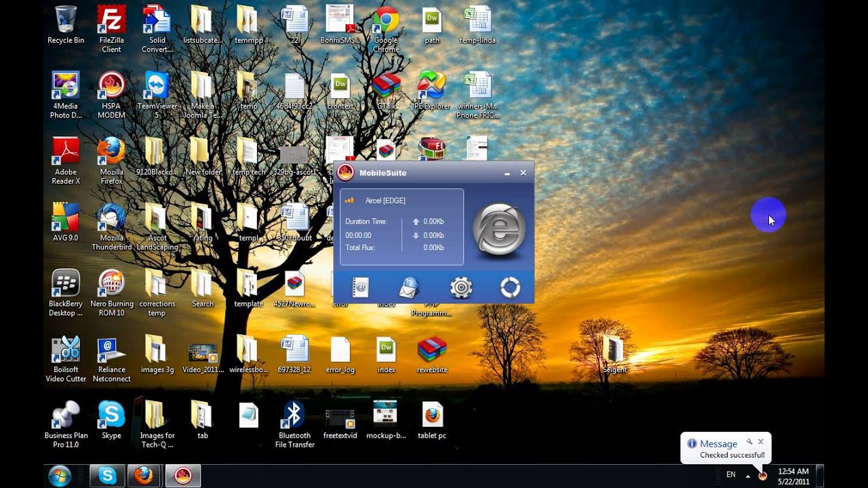
Task: Select the Nero Burning ROM 10 shortcut
Action: [111, 293]
